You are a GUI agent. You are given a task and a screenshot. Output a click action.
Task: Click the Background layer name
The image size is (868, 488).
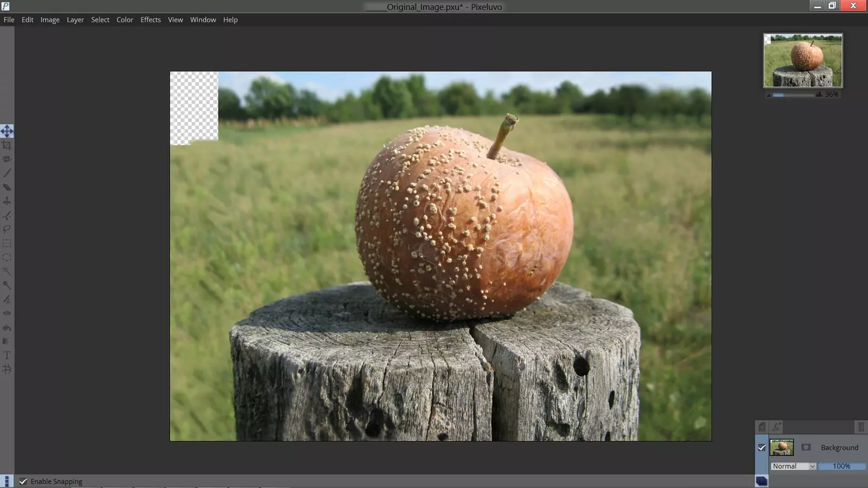click(x=839, y=448)
